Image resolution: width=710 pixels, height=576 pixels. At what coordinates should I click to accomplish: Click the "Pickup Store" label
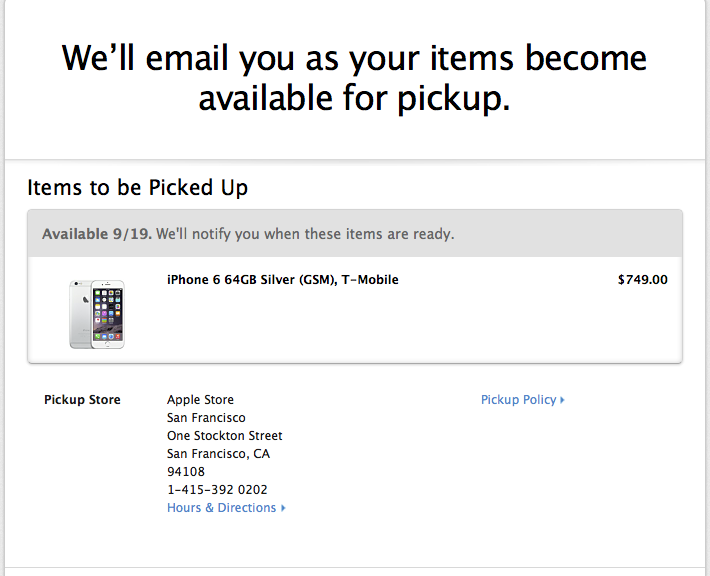[x=82, y=400]
